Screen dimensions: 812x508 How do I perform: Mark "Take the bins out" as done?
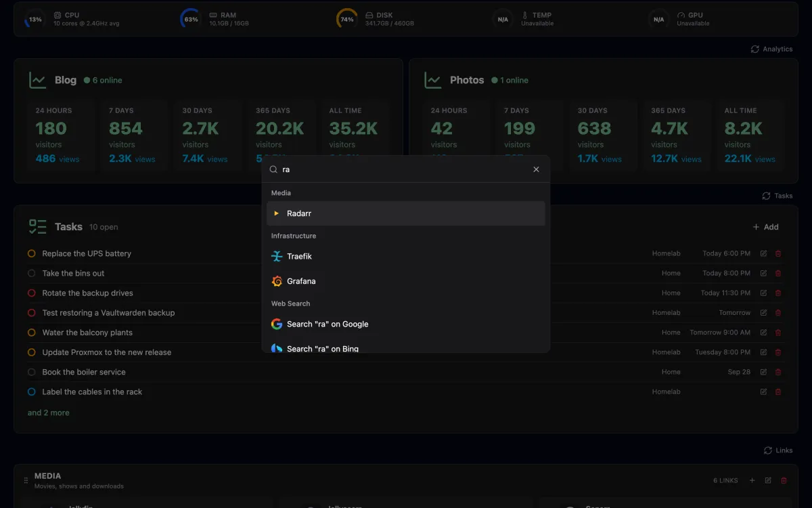31,273
